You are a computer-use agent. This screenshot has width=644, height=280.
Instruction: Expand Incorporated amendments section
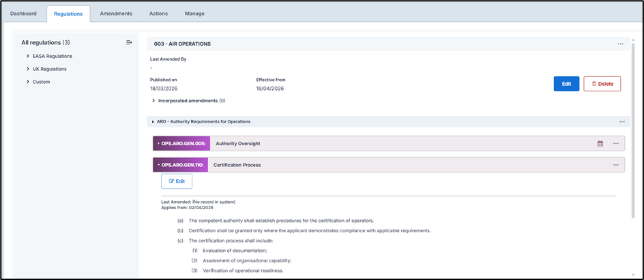click(x=153, y=101)
